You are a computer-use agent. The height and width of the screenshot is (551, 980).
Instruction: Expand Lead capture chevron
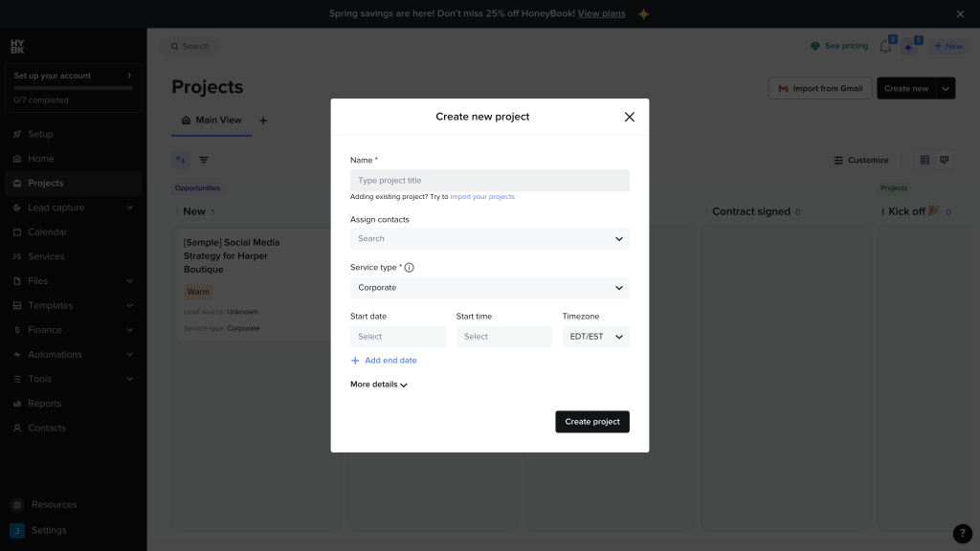tap(129, 208)
